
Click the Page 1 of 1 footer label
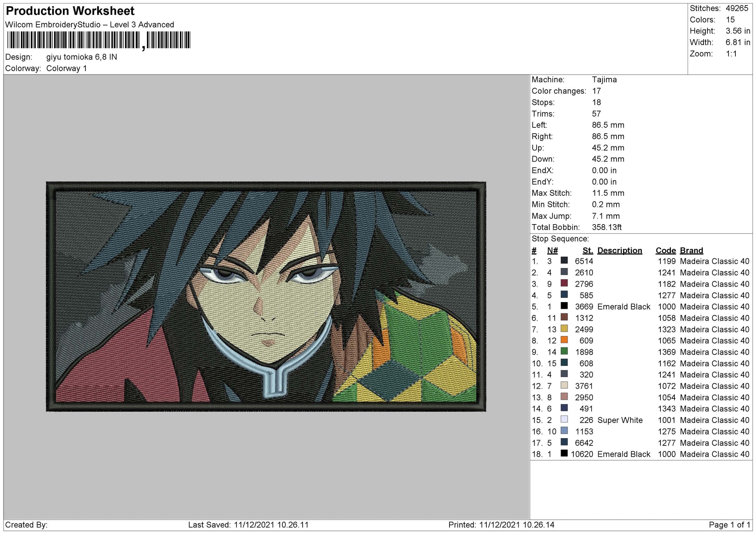click(729, 525)
